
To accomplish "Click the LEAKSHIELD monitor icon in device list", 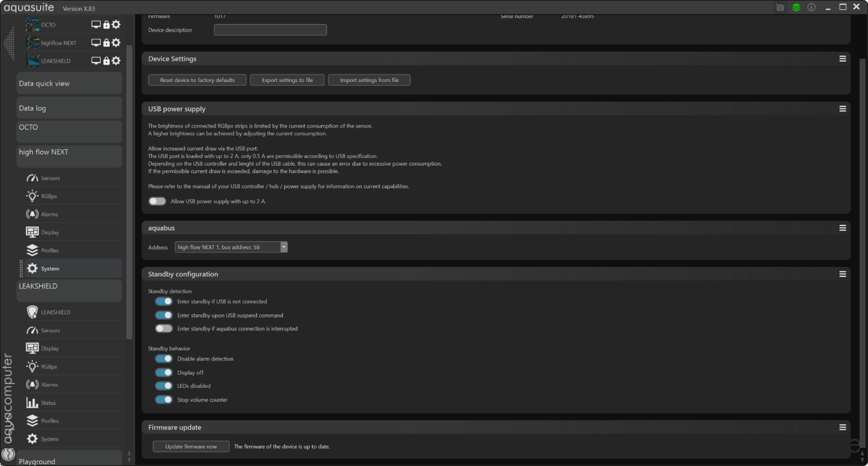I will tap(96, 61).
